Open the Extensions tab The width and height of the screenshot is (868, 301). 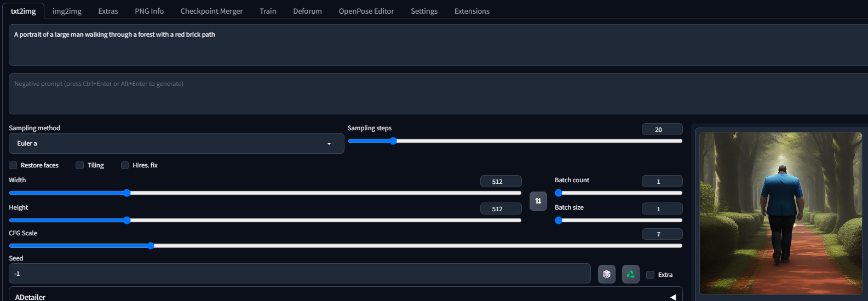[x=472, y=11]
